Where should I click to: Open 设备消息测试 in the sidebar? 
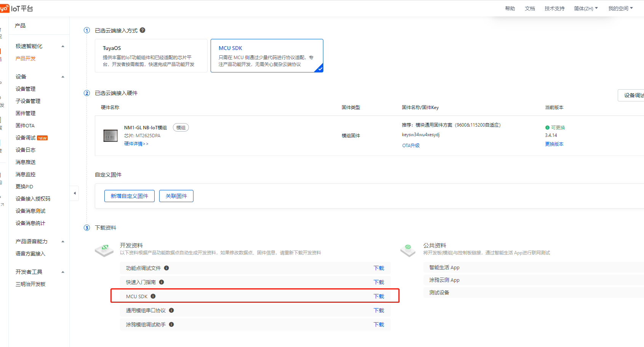[30, 211]
